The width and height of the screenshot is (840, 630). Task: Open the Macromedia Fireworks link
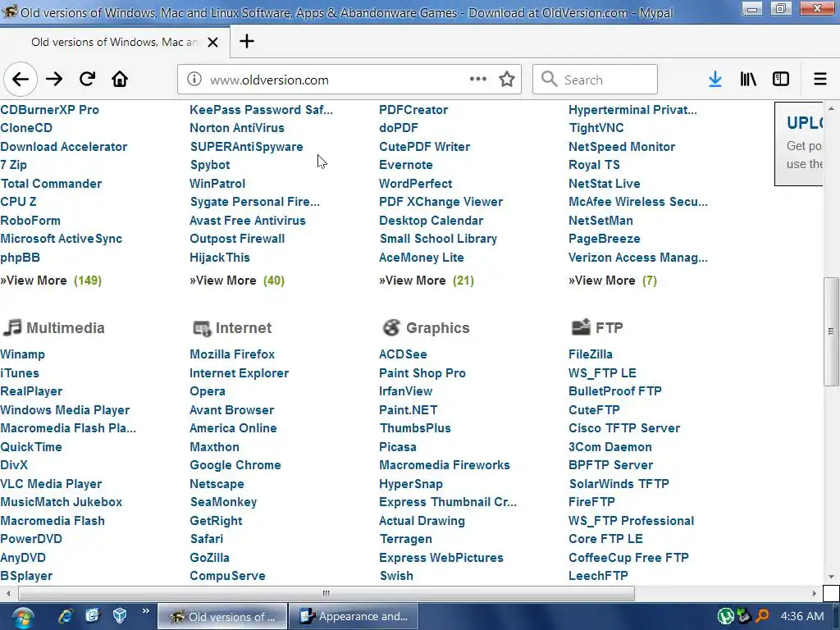pos(445,465)
